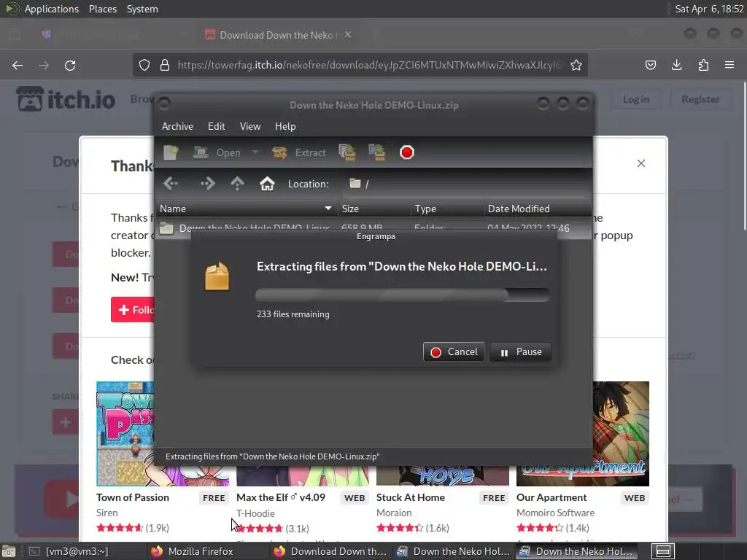Open the Pocket save icon
The height and width of the screenshot is (560, 747).
click(650, 65)
